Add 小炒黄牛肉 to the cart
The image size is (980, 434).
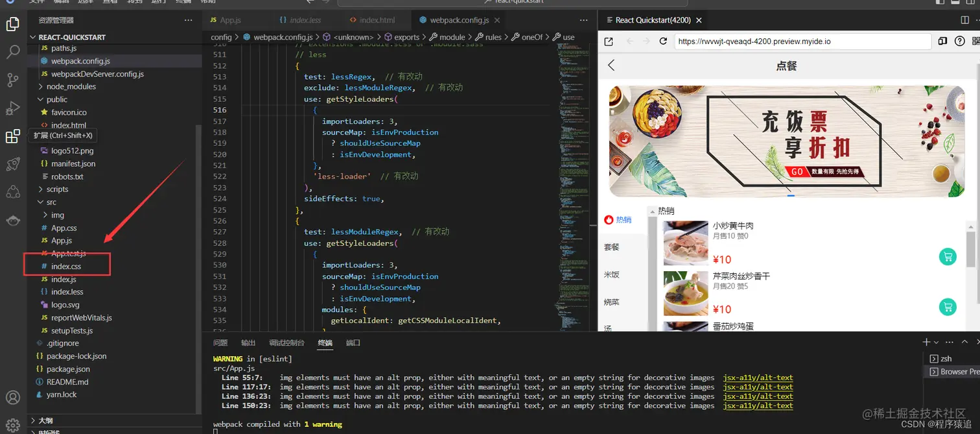(x=948, y=257)
